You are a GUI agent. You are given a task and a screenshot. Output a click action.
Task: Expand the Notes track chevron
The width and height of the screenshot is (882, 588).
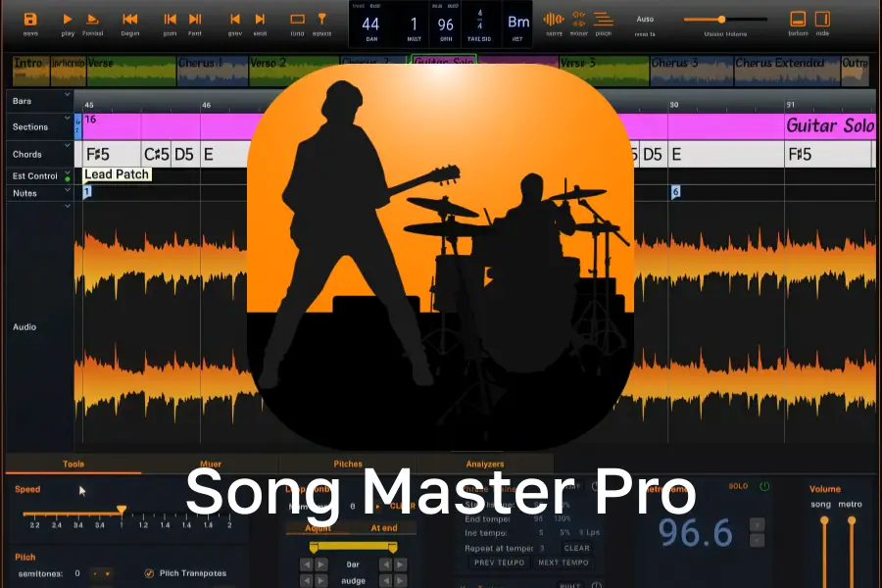[68, 189]
